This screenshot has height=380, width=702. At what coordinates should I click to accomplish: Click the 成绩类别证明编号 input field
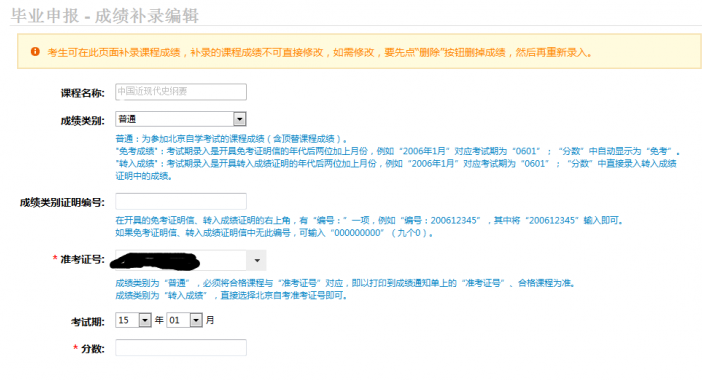pyautogui.click(x=181, y=201)
